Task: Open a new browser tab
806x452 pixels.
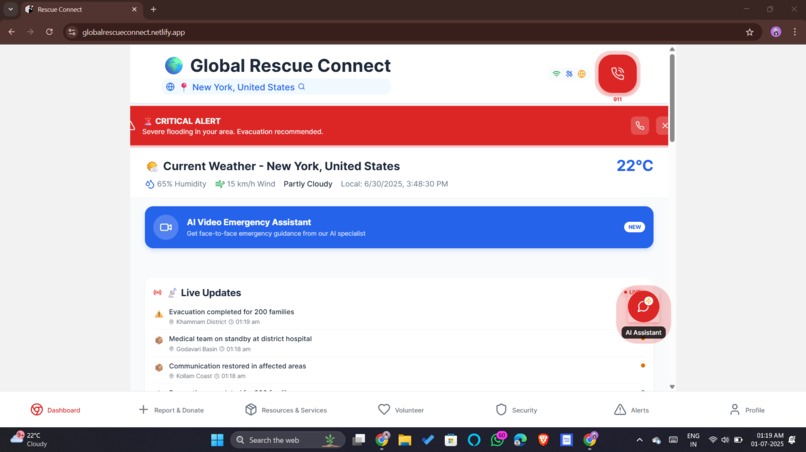Action: (153, 9)
